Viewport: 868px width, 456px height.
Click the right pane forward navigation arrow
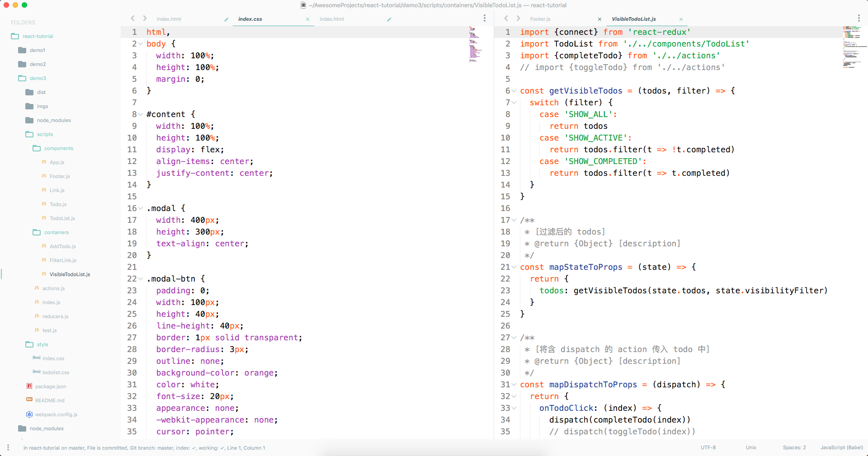click(x=518, y=19)
